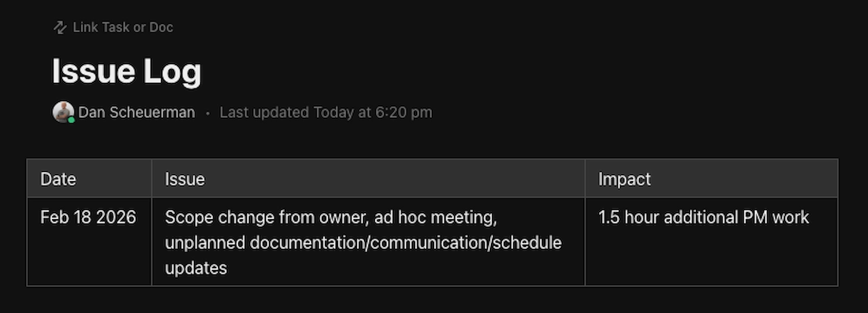Click Dan Scheuerman's profile avatar
This screenshot has height=313, width=868.
point(63,112)
